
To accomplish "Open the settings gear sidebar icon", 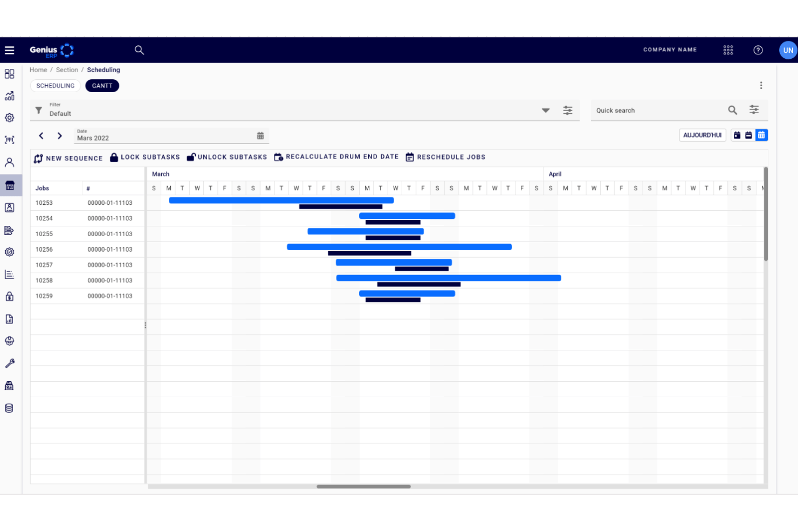I will (x=9, y=118).
